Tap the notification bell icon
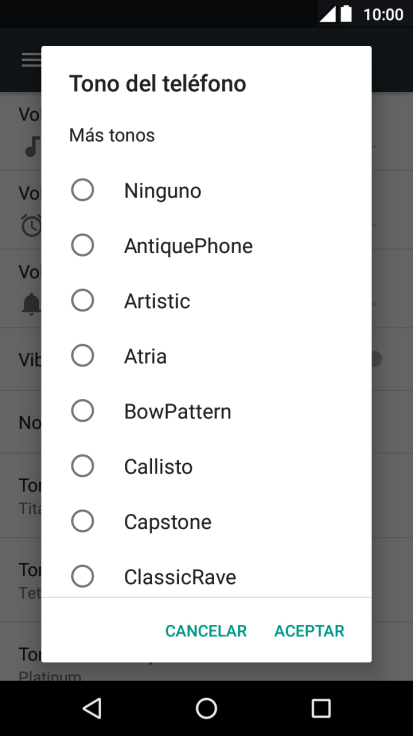Viewport: 413px width, 736px height. pos(31,304)
